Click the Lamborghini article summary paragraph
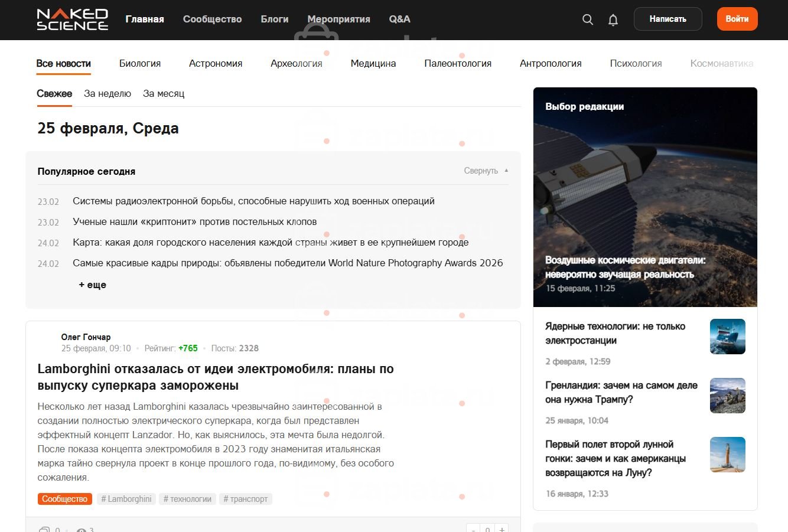This screenshot has width=788, height=532. tap(216, 442)
